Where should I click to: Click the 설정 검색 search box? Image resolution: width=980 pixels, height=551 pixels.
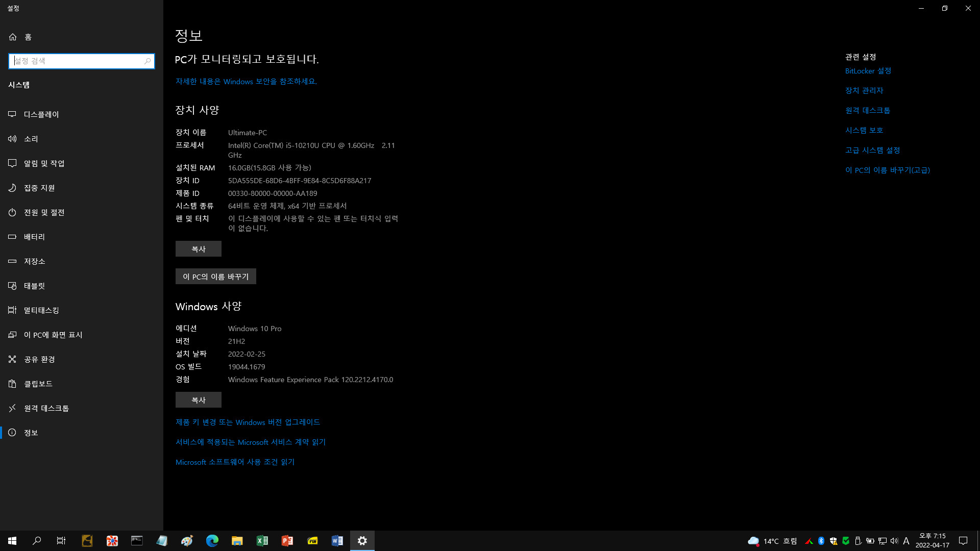pyautogui.click(x=82, y=61)
